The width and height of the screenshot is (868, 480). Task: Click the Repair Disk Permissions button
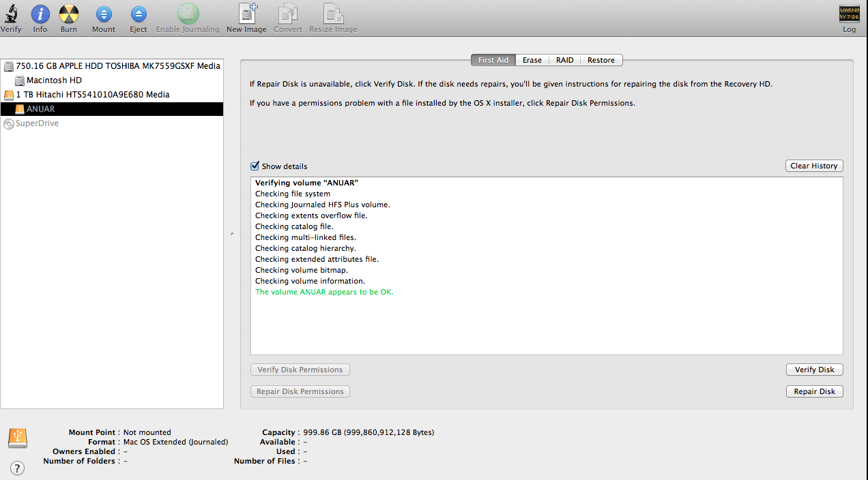[x=300, y=391]
